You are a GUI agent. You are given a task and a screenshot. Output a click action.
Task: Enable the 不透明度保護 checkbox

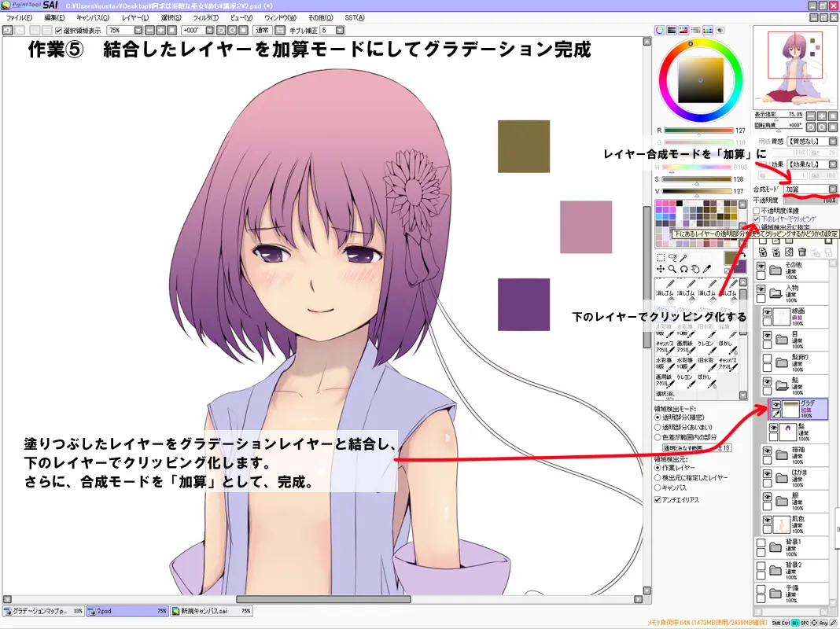[757, 211]
